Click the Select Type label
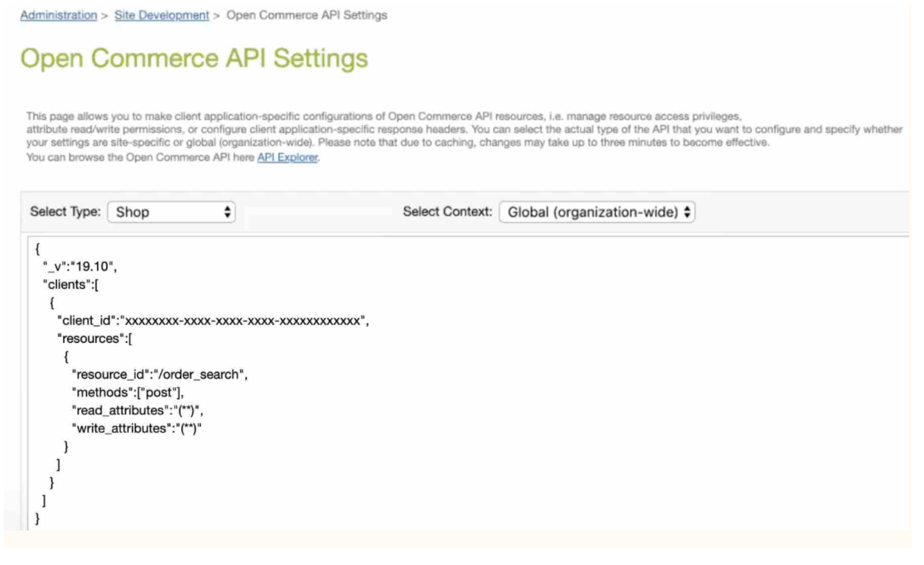Viewport: 924px width, 565px height. click(65, 212)
